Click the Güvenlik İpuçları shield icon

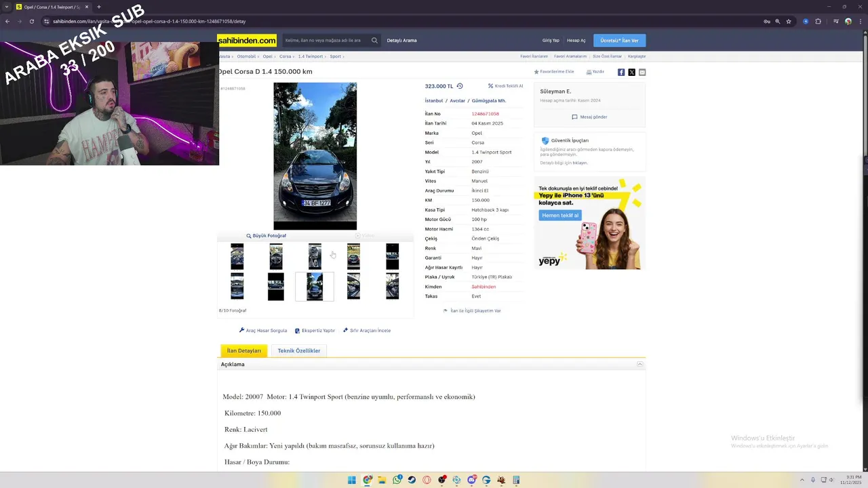click(x=545, y=140)
